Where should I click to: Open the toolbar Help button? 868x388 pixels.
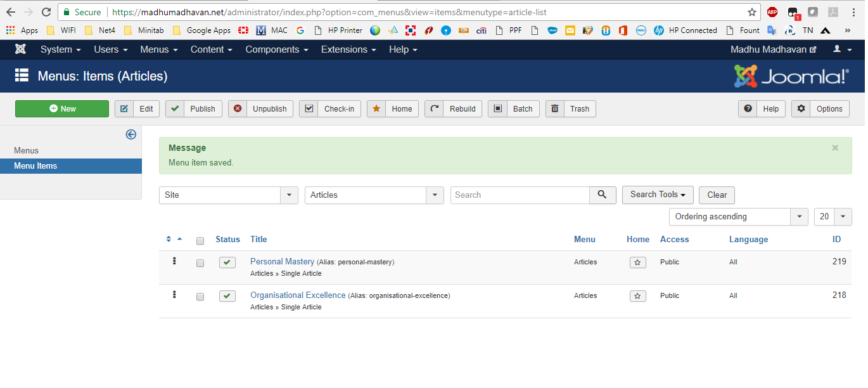pyautogui.click(x=762, y=108)
